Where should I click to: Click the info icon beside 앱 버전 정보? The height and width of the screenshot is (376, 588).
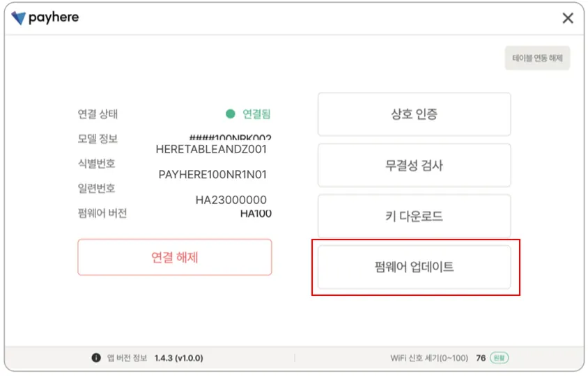(96, 358)
